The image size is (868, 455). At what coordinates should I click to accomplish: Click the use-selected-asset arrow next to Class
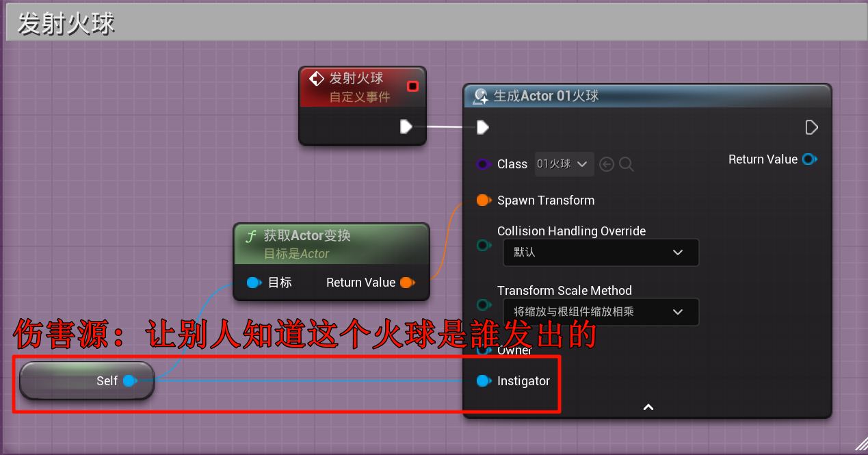(607, 164)
